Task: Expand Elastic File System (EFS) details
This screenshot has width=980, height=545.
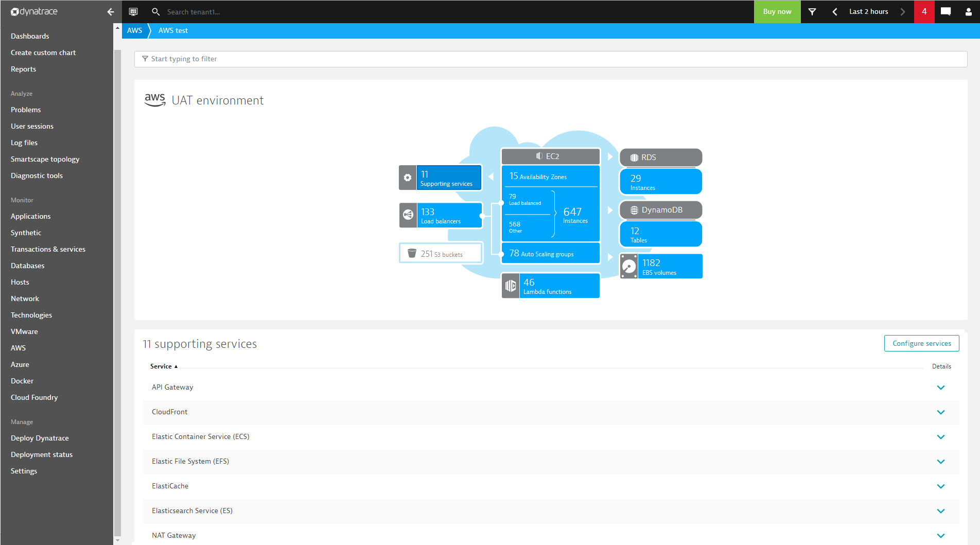Action: tap(941, 462)
